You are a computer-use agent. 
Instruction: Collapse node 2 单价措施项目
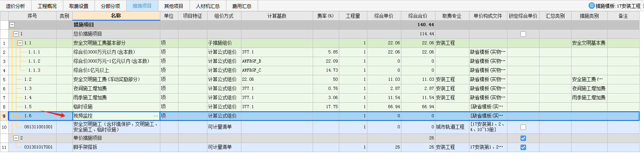point(16,138)
